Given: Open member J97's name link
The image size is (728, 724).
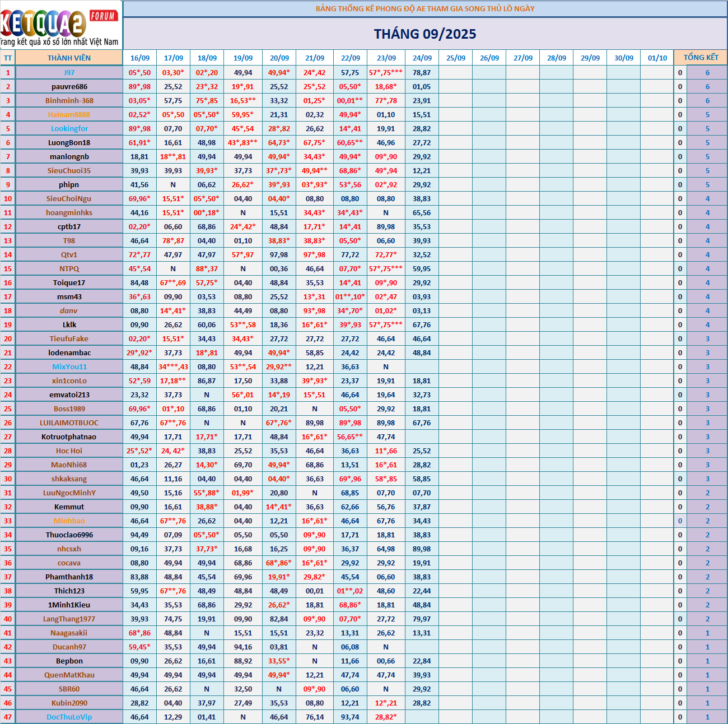Looking at the screenshot, I should pos(69,72).
